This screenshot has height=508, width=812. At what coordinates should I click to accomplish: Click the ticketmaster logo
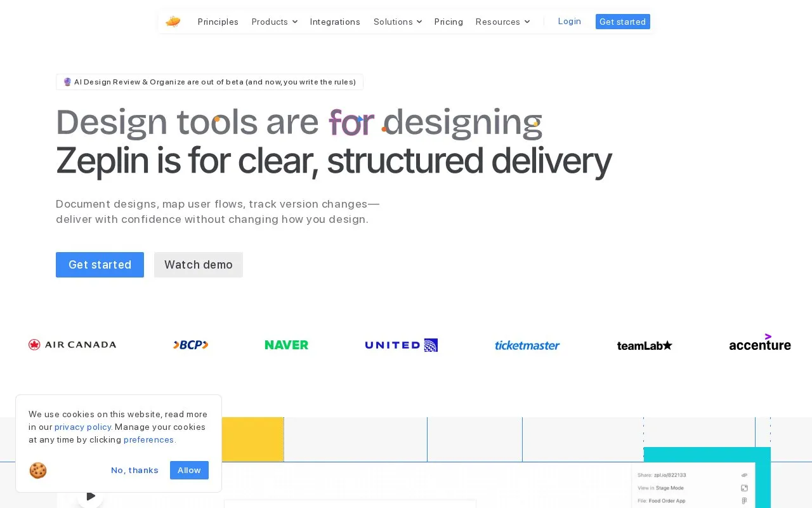coord(527,345)
